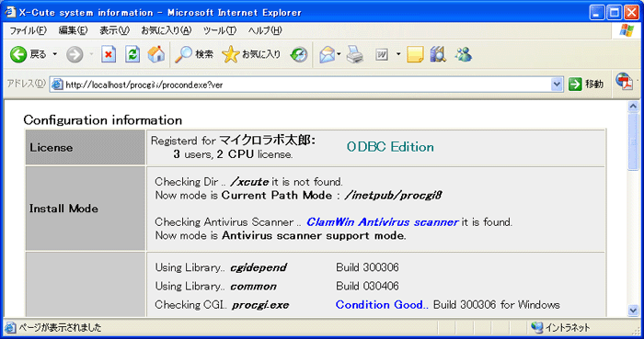This screenshot has height=339, width=644.
Task: Click the IE icon in title bar
Action: 11,12
